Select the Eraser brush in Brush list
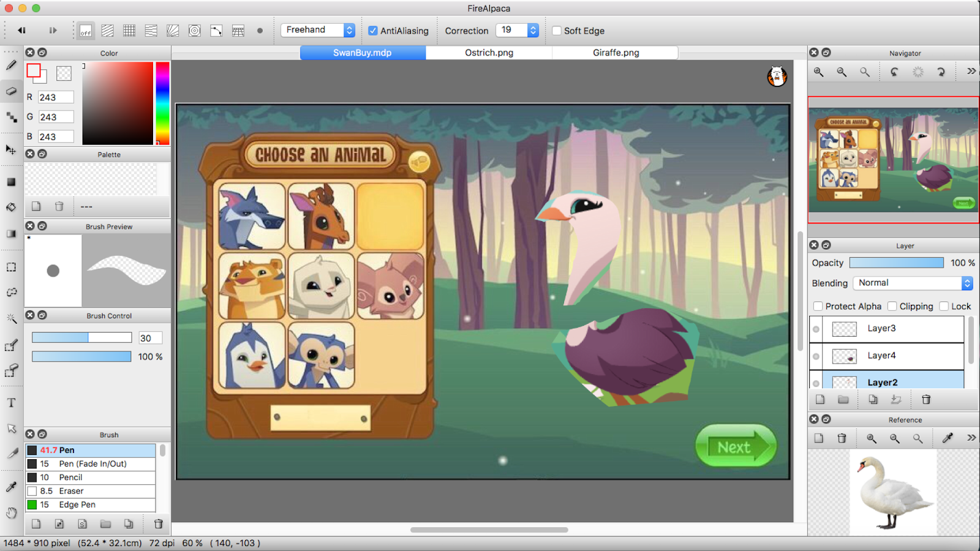980x551 pixels. (x=91, y=491)
